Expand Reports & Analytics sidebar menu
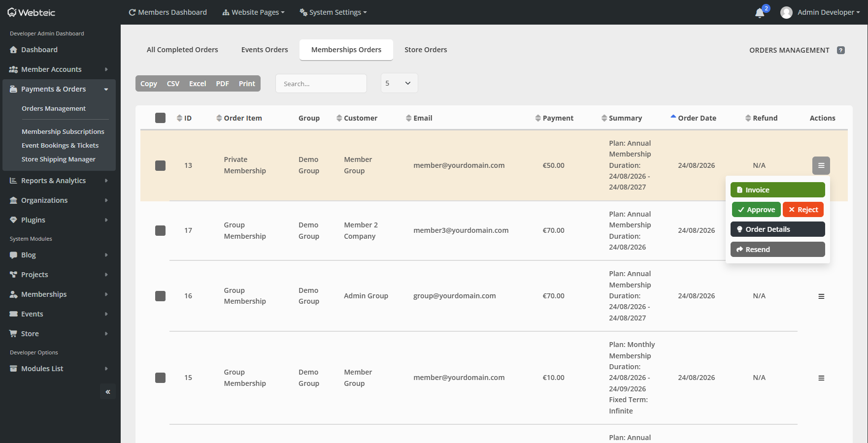Viewport: 868px width, 443px height. pyautogui.click(x=59, y=181)
